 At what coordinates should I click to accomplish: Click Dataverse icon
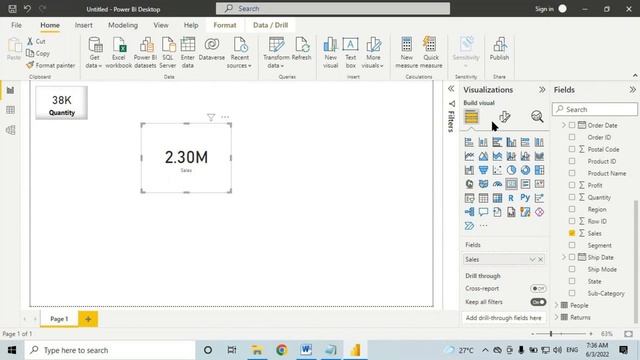click(x=212, y=49)
